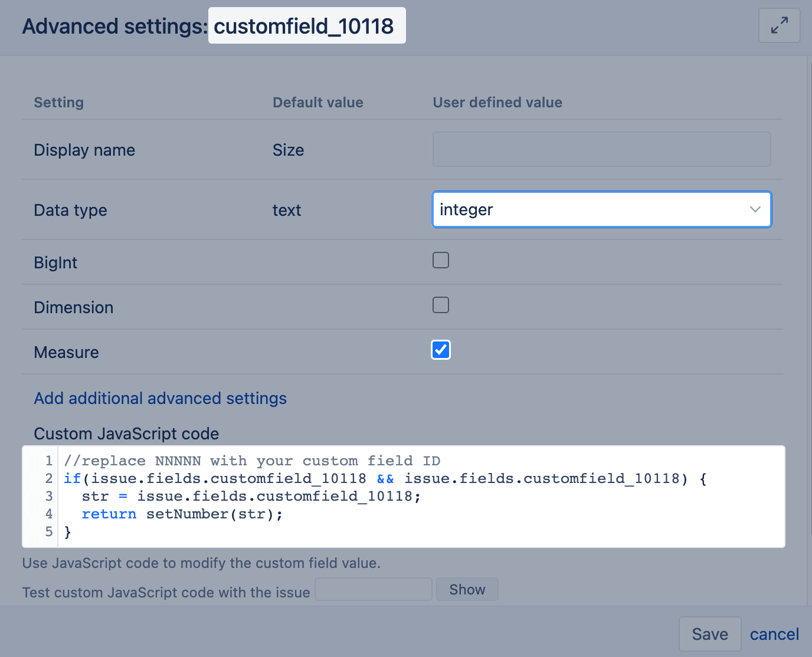Select the integer value in the dropdown box
The height and width of the screenshot is (657, 812).
(x=466, y=209)
